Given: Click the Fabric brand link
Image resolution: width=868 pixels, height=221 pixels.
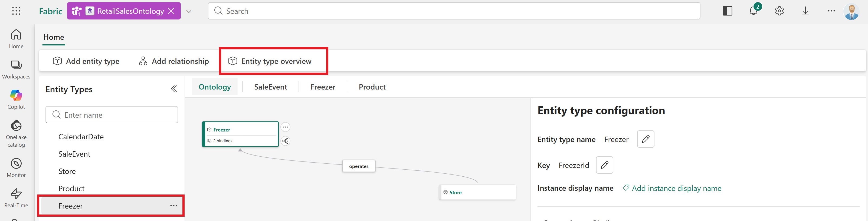Looking at the screenshot, I should point(51,11).
